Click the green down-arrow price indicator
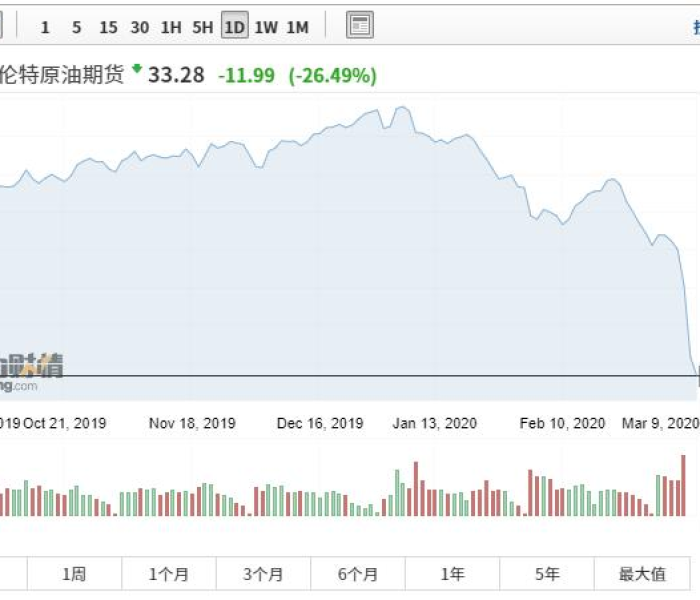 [137, 69]
